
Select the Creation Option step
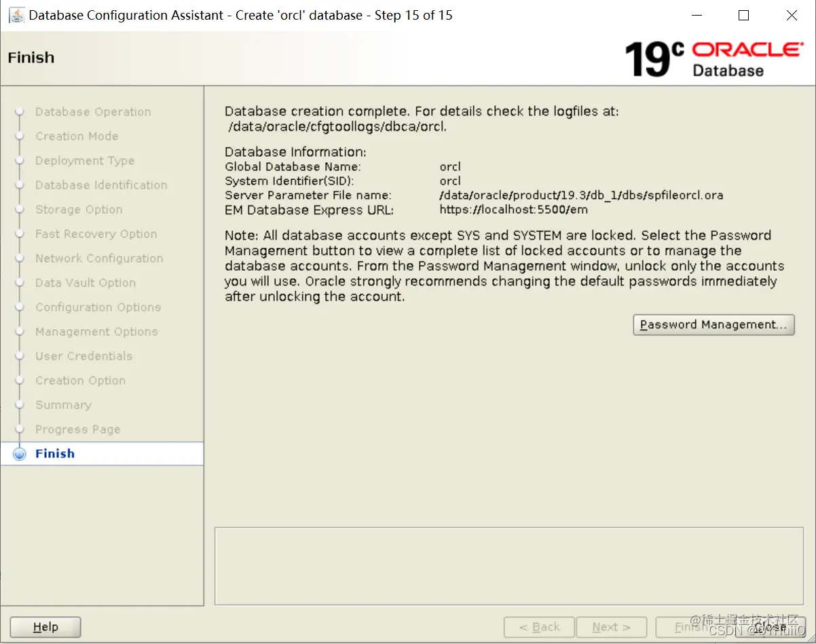pos(80,381)
